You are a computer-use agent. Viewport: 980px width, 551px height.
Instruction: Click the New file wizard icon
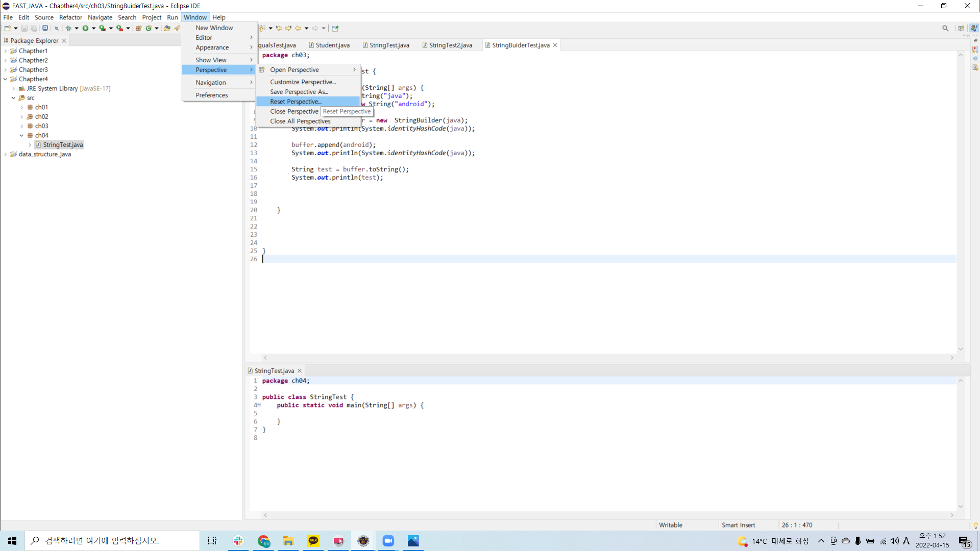coord(8,29)
